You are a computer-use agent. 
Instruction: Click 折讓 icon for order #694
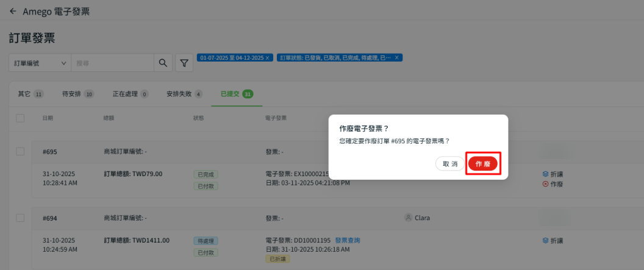tap(545, 241)
